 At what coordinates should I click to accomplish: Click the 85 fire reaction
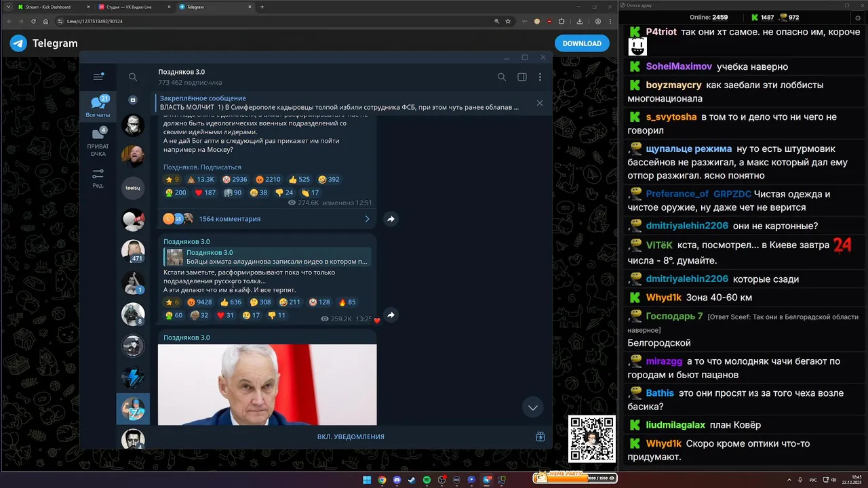coord(347,302)
